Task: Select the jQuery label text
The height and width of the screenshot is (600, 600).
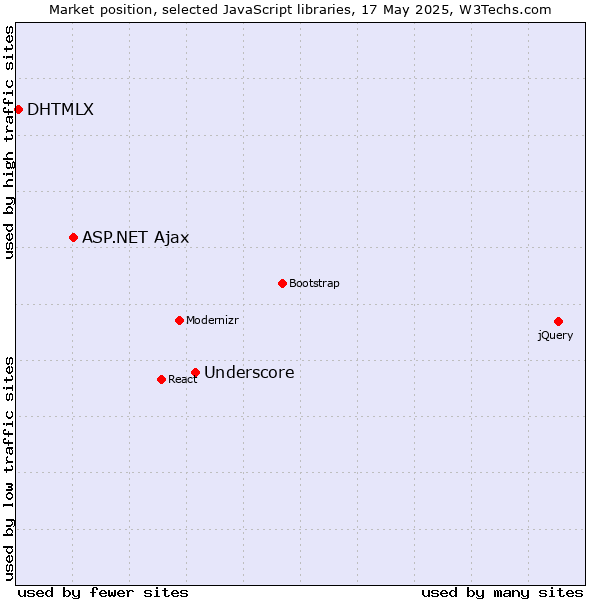Action: point(555,336)
